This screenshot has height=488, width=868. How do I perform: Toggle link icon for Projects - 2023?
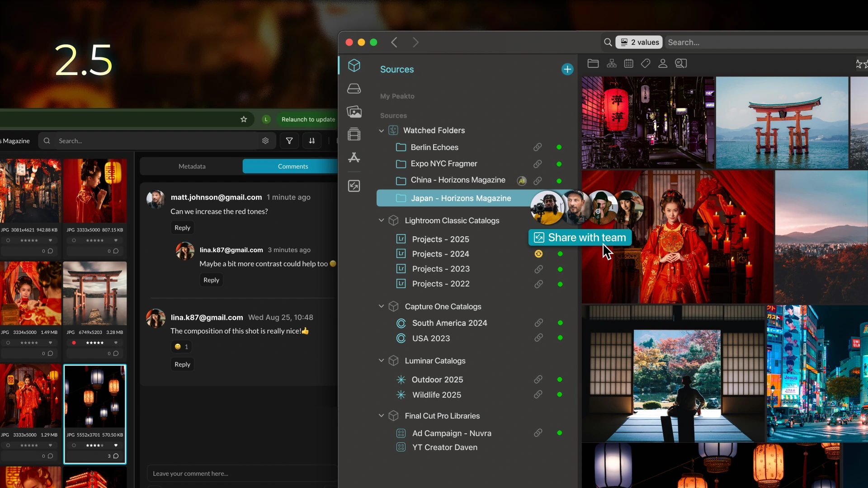[x=538, y=269]
